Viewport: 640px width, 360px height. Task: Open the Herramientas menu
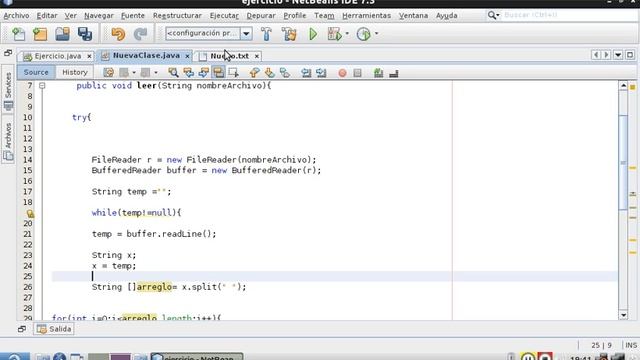tap(366, 16)
